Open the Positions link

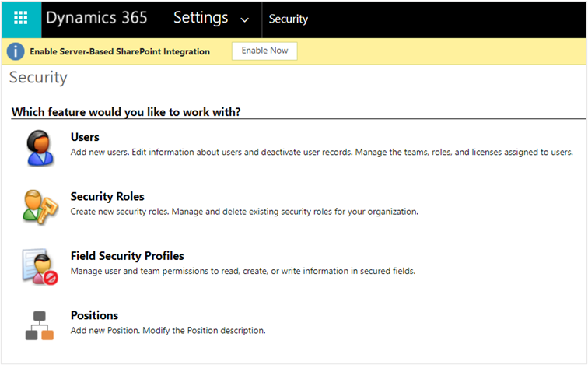click(x=95, y=315)
